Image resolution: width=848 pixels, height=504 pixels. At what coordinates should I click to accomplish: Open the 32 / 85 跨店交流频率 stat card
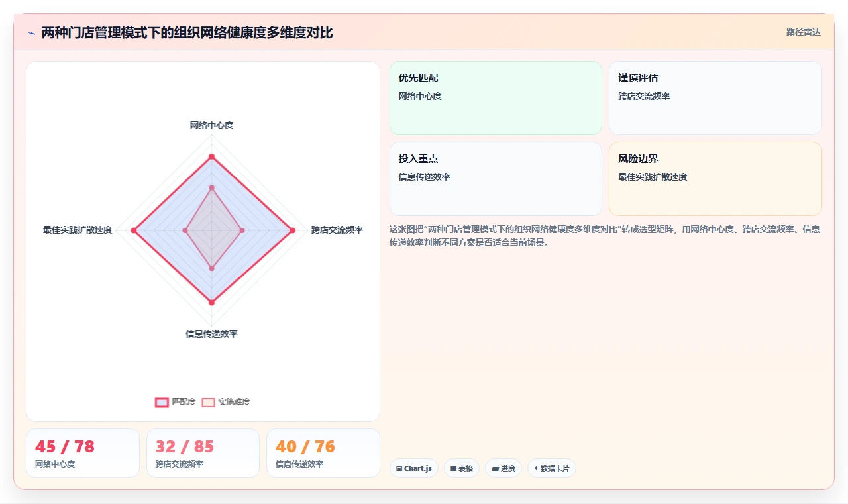click(x=203, y=453)
